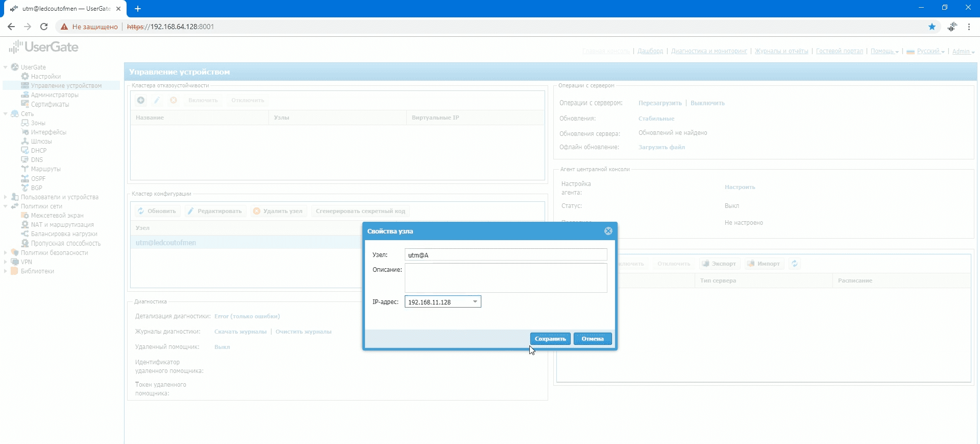Open OSPF in the sidebar
The image size is (980, 444).
(x=38, y=179)
